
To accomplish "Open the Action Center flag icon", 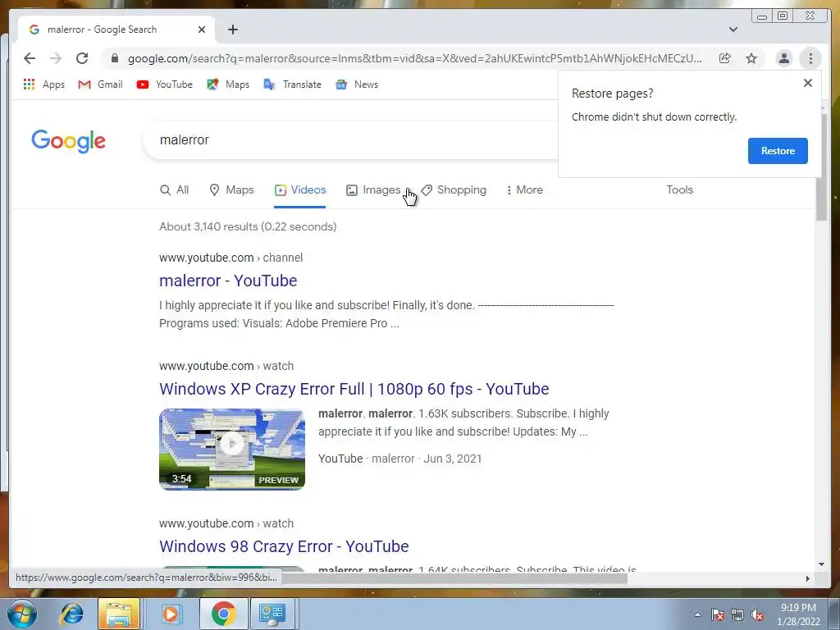I will [x=718, y=615].
